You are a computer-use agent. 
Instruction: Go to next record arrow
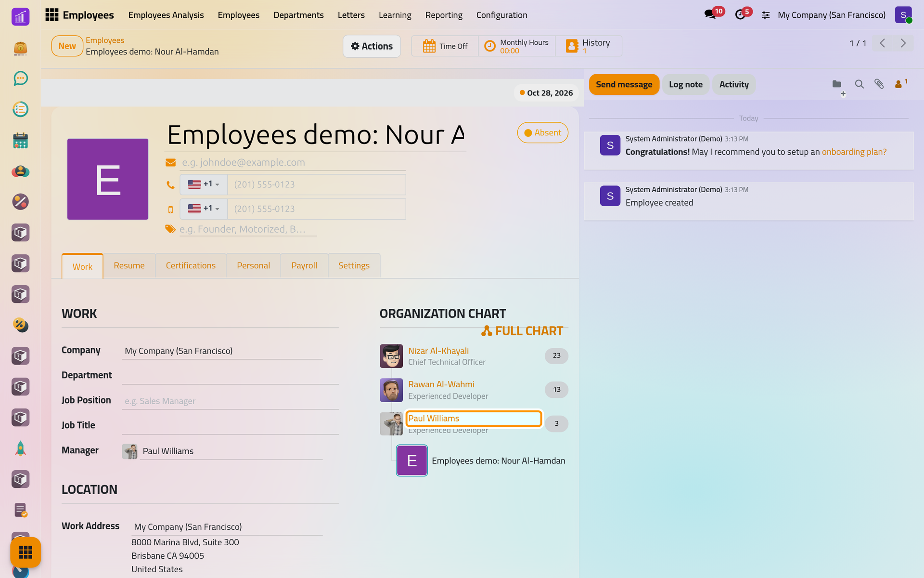903,43
